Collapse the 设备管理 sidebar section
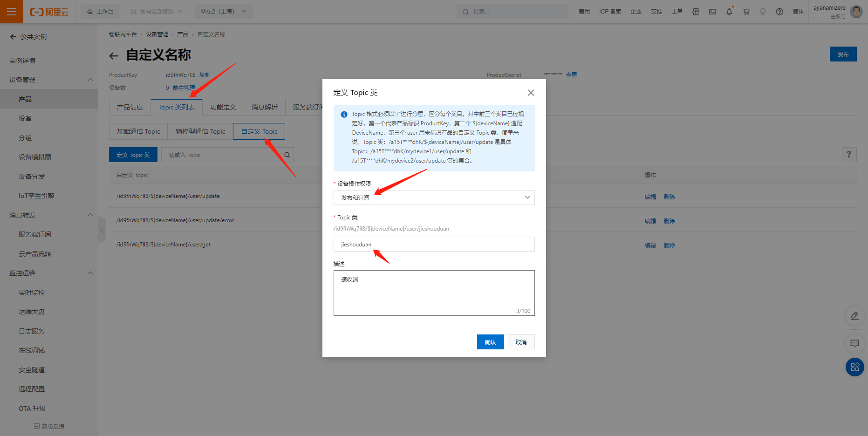Image resolution: width=868 pixels, height=436 pixels. tap(90, 80)
